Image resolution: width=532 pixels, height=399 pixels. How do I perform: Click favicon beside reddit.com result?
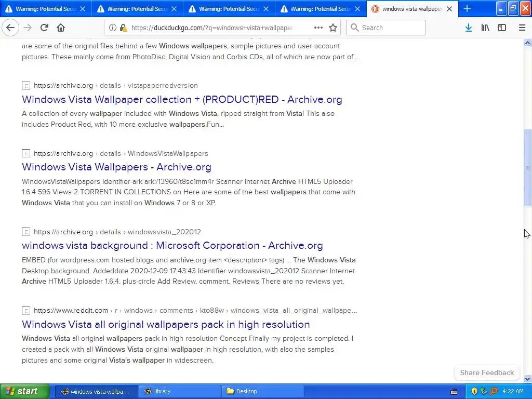pos(26,311)
